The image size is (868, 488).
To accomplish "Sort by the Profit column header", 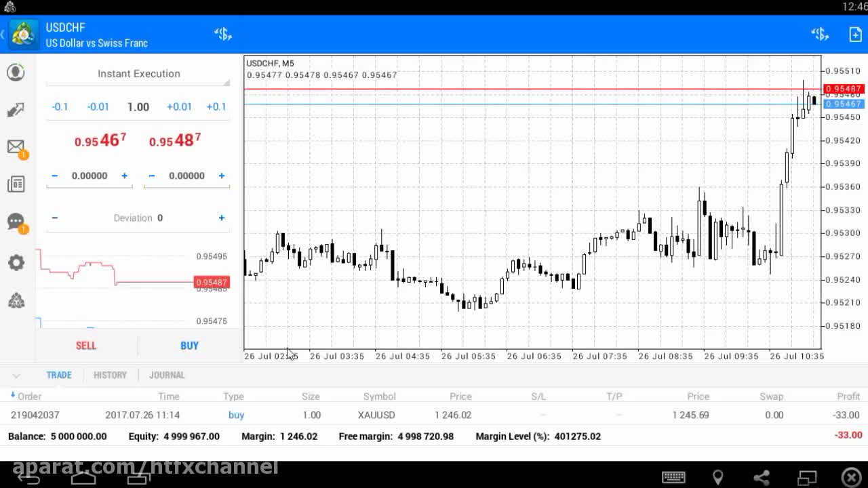I will (x=848, y=396).
